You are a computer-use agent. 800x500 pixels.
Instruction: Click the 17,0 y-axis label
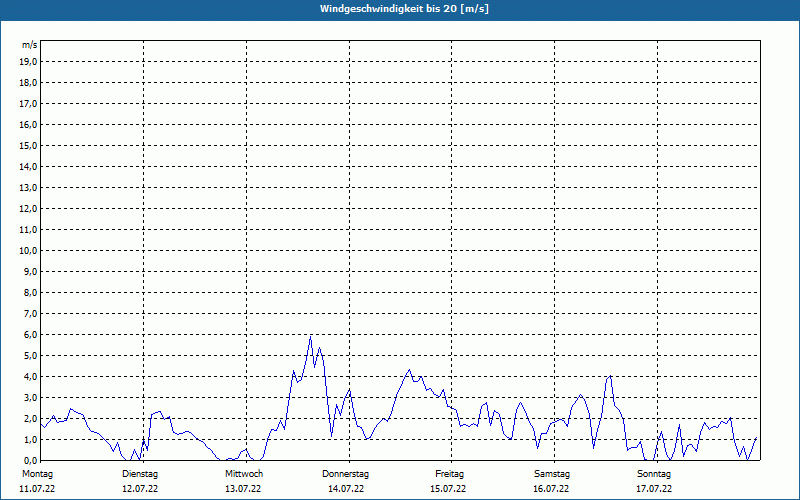click(x=28, y=104)
